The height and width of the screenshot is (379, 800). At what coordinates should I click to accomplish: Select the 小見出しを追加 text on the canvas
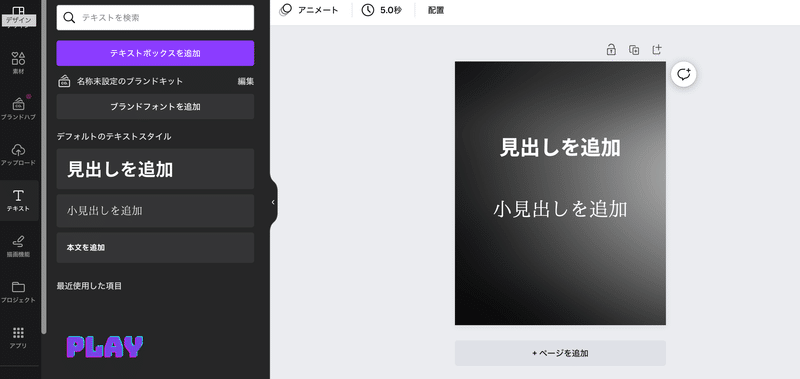tap(560, 209)
